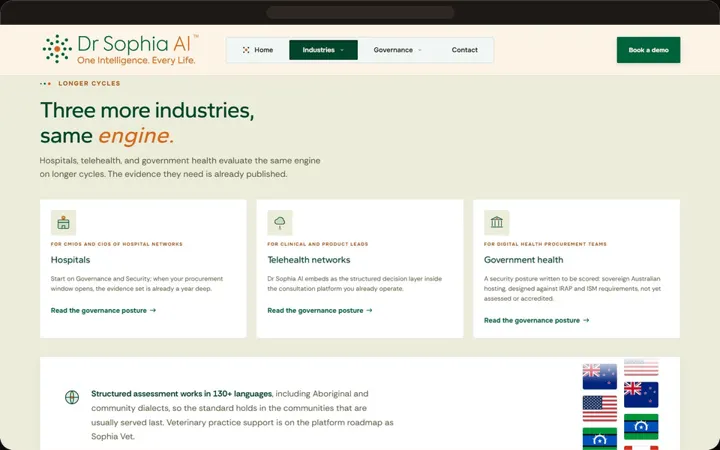Screen dimensions: 720x450
Task: Follow the Government health governance posture link
Action: [536, 321]
